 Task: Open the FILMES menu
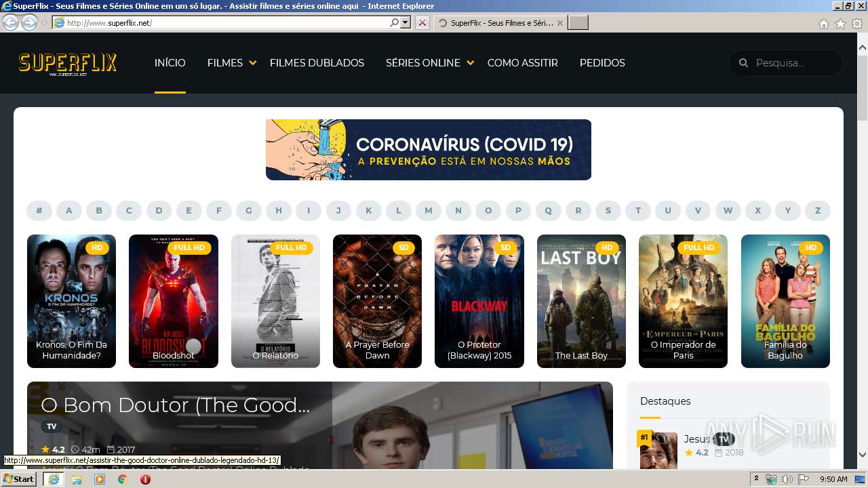click(x=225, y=63)
